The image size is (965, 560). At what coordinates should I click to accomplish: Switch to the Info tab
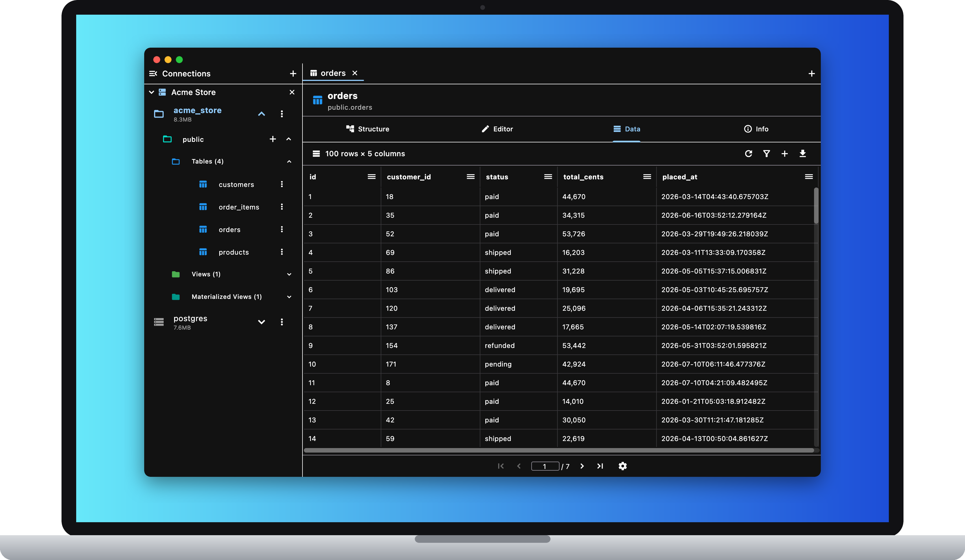756,129
